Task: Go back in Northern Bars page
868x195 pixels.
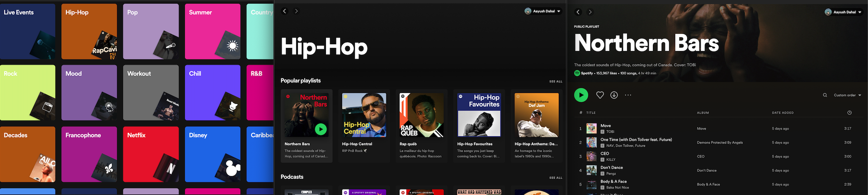Action: pos(578,12)
